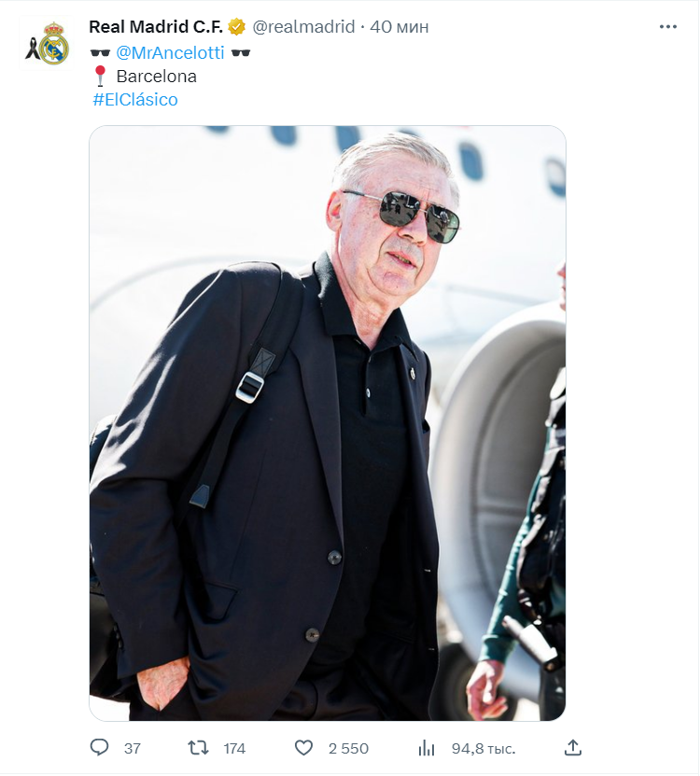Click the Real Madrid C.F. account name
Viewport: 700px width, 776px height.
pyautogui.click(x=156, y=27)
